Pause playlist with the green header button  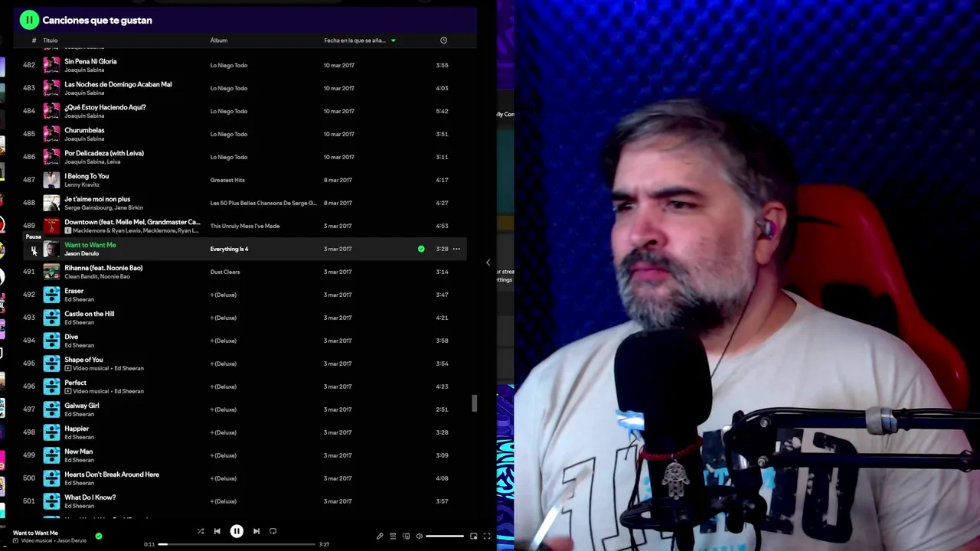click(29, 20)
